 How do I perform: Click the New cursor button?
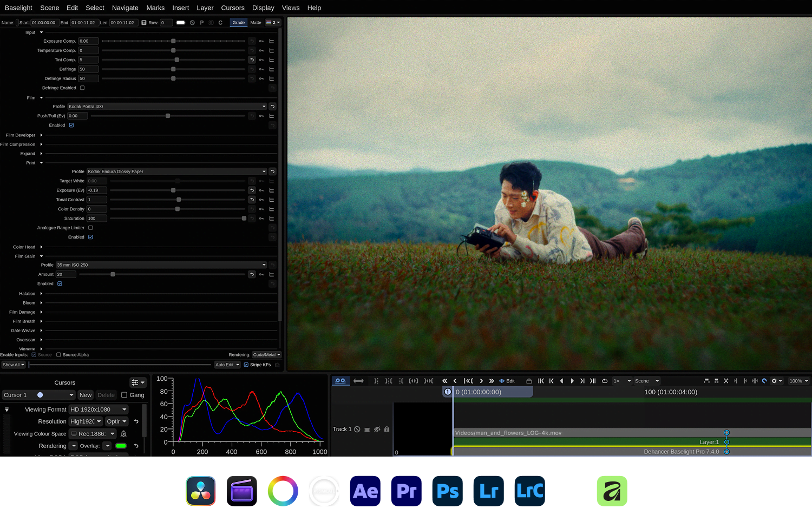coord(86,395)
